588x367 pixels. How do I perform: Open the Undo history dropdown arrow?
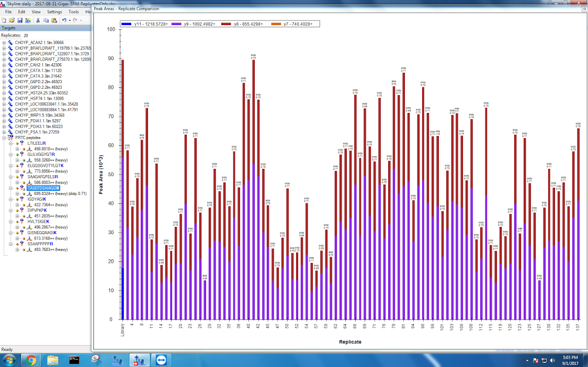pos(69,20)
